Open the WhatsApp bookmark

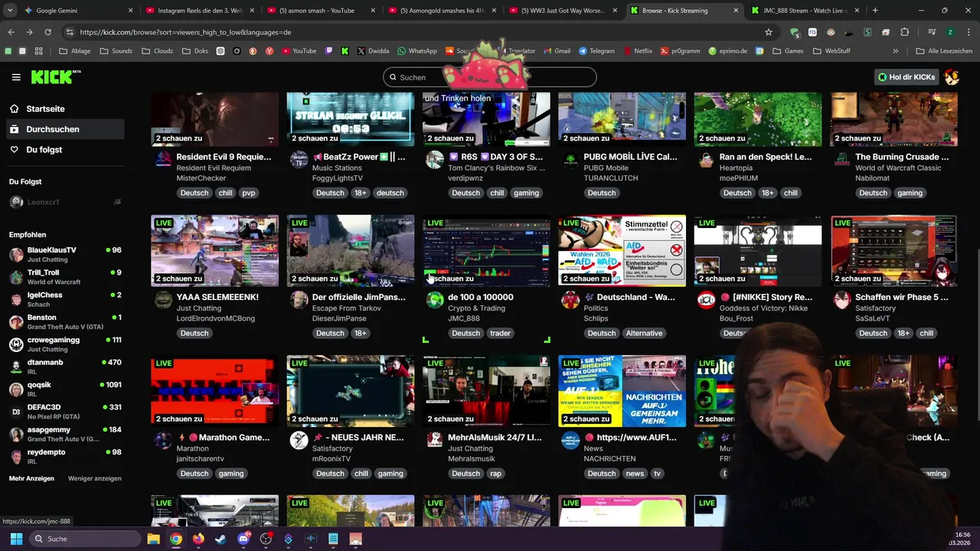point(417,51)
